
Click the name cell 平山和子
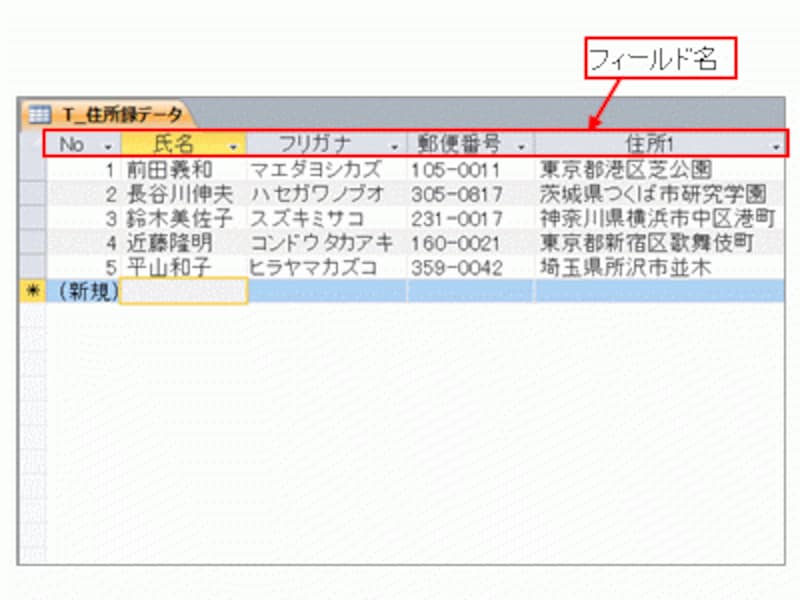point(184,267)
